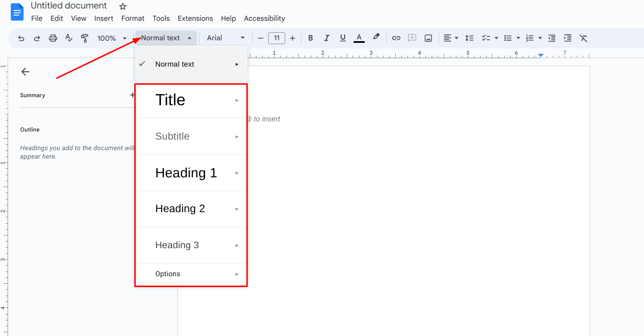Open the text alignment options
Screen dimensions: 644x336
coord(451,38)
